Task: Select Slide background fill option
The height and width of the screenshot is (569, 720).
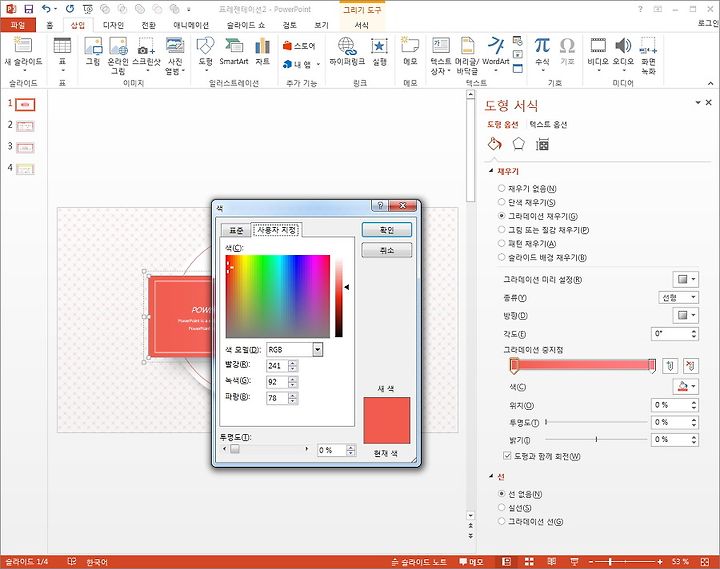Action: coord(542,257)
